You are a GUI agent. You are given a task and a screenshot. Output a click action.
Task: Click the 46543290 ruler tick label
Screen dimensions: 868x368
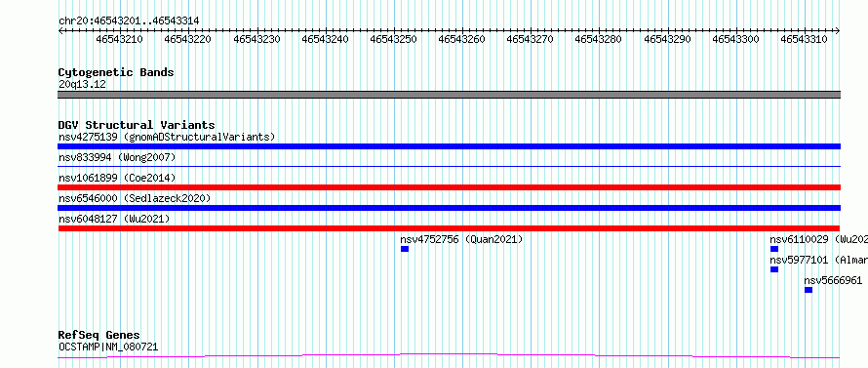coord(667,39)
